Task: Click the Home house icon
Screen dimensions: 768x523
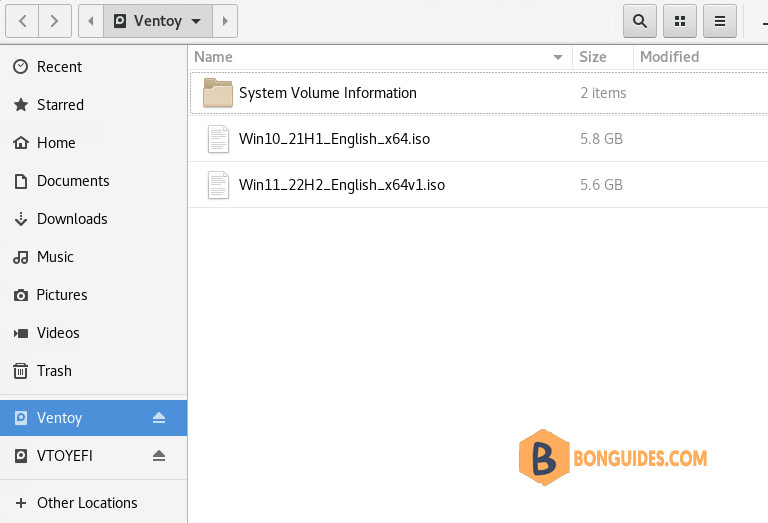Action: [21, 143]
